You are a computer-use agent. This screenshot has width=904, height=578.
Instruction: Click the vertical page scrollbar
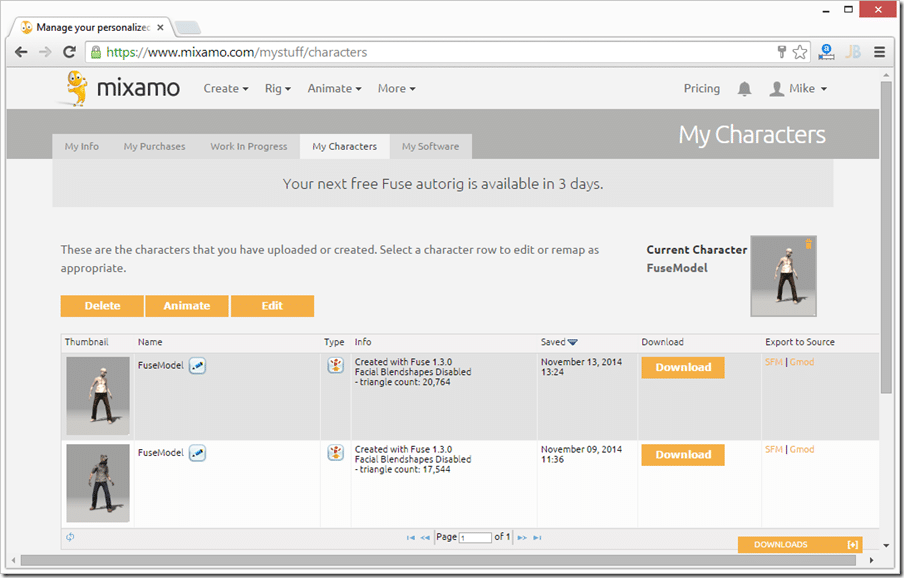[886, 236]
